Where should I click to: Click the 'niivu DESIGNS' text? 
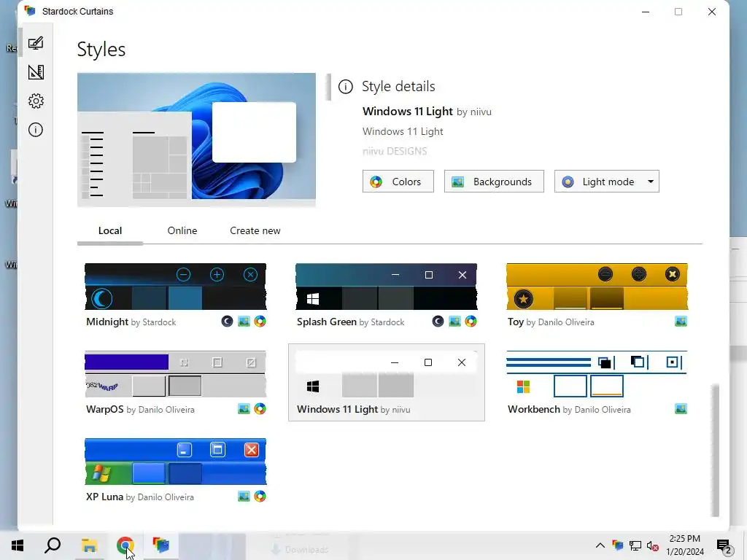tap(395, 152)
